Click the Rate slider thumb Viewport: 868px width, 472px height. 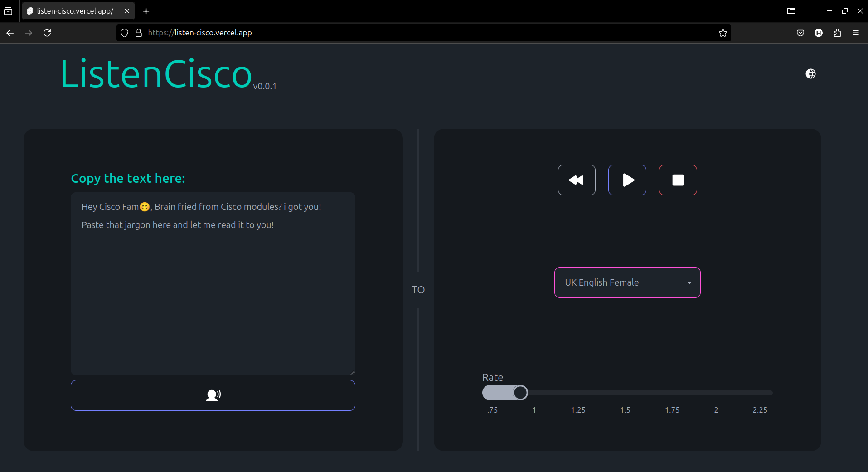click(x=520, y=393)
